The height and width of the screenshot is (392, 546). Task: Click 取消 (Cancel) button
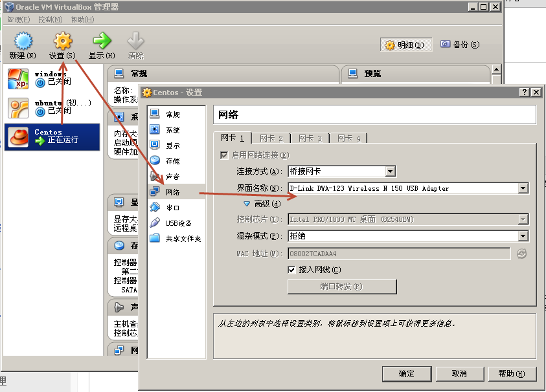pyautogui.click(x=460, y=374)
